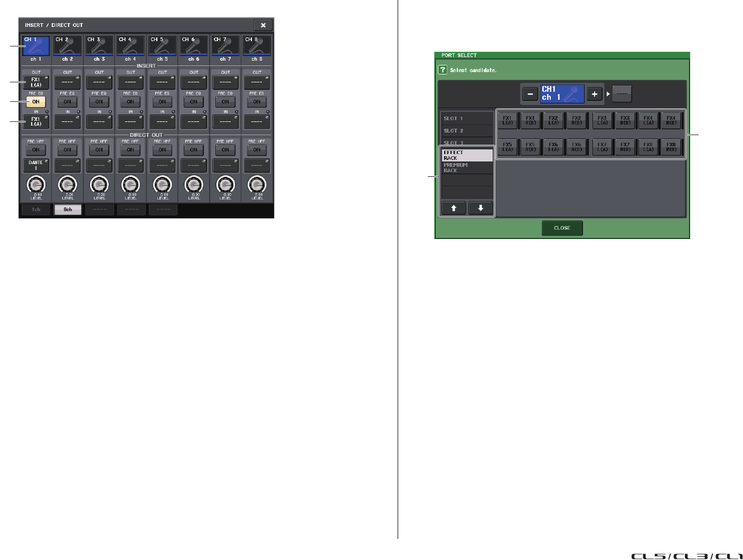Switch to the 1ch tab
The width and height of the screenshot is (743, 560).
click(x=36, y=210)
